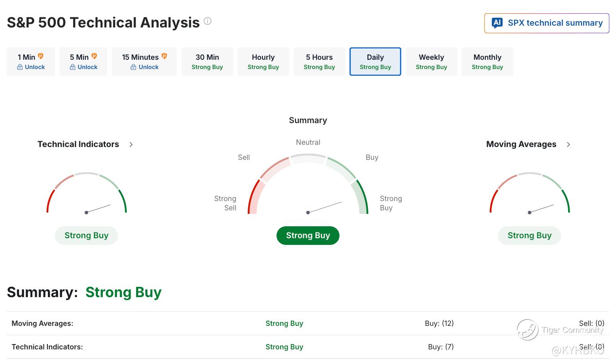616x364 pixels.
Task: Click the premium badge next to 1 Min
Action: [41, 57]
